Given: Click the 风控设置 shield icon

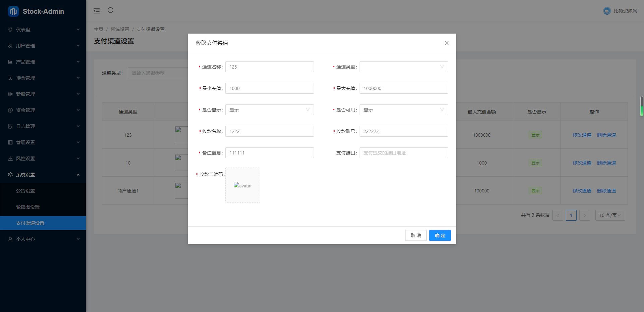Looking at the screenshot, I should [x=10, y=158].
